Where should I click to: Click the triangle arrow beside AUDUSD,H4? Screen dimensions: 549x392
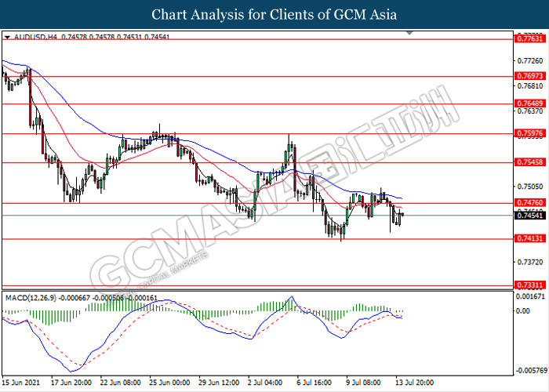pyautogui.click(x=7, y=37)
